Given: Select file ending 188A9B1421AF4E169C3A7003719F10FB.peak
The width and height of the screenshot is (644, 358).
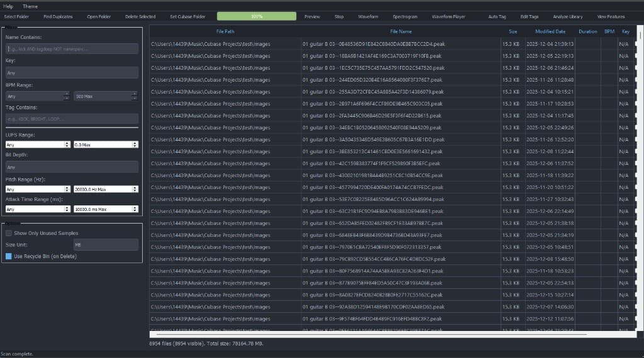Looking at the screenshot, I should pos(392,56).
